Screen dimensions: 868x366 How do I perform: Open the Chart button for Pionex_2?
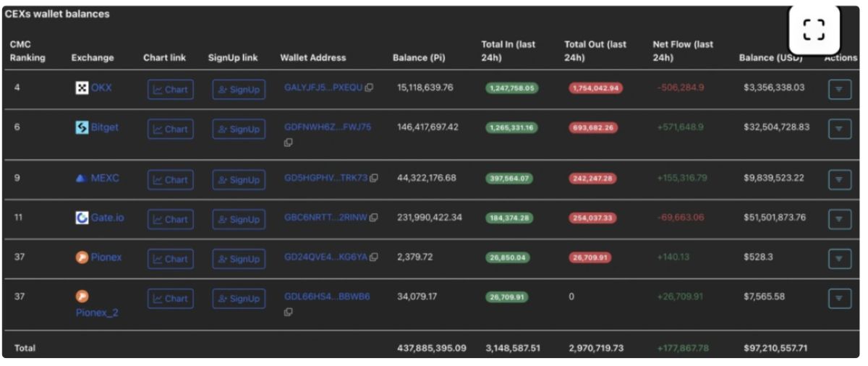171,298
